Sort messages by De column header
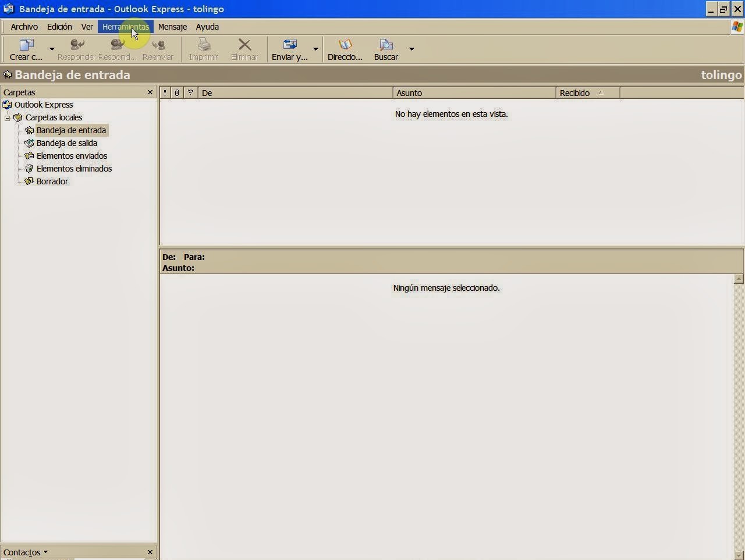This screenshot has height=560, width=745. tap(296, 93)
